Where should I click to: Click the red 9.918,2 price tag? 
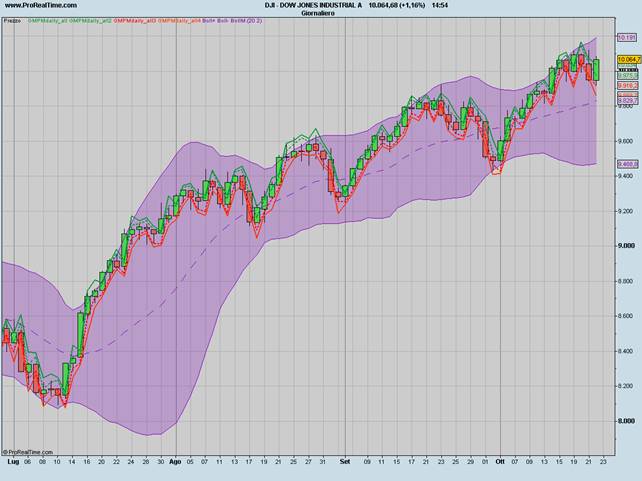coord(628,85)
